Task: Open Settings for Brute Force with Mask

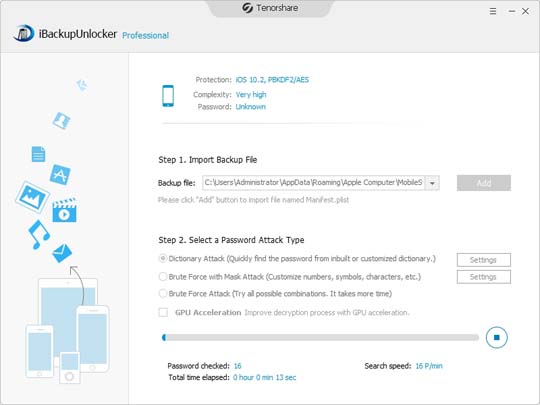Action: tap(484, 277)
